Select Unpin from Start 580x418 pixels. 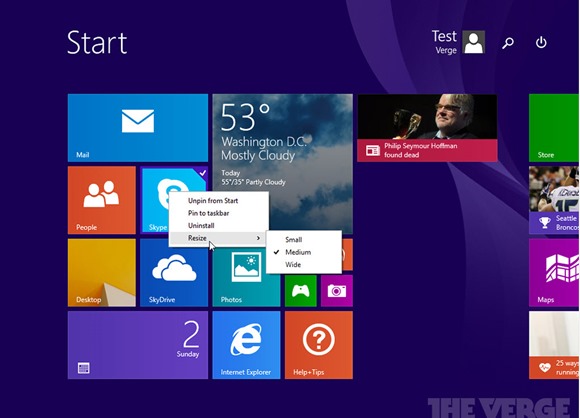[x=219, y=200]
